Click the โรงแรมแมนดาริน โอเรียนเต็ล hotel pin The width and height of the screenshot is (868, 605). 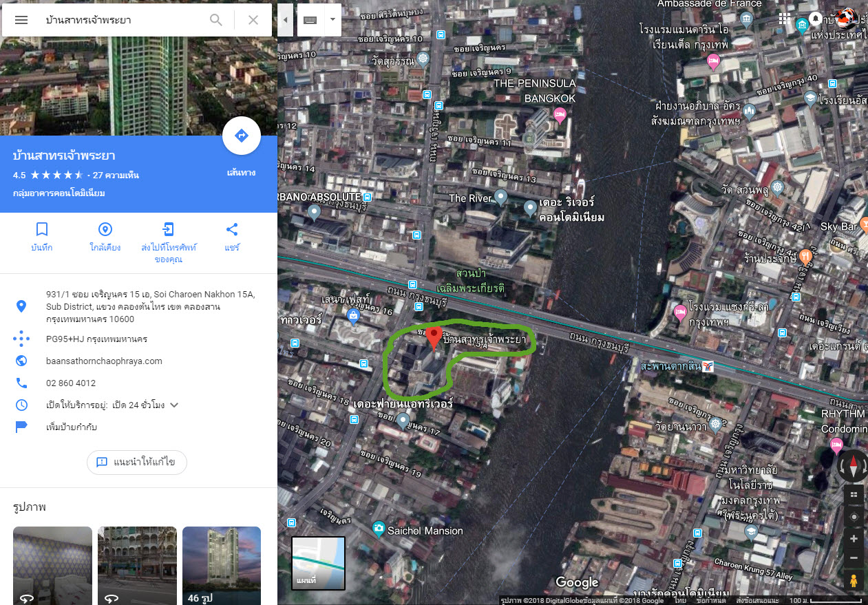tap(714, 62)
